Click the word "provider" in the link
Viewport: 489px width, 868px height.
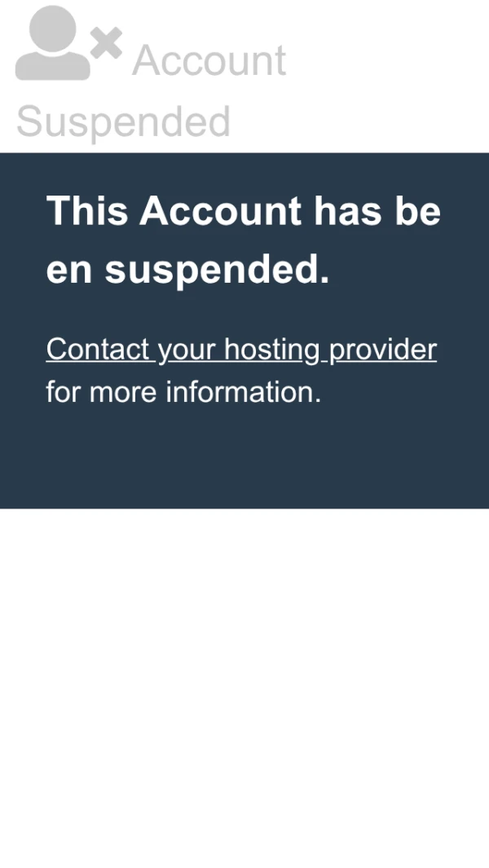[x=383, y=350]
